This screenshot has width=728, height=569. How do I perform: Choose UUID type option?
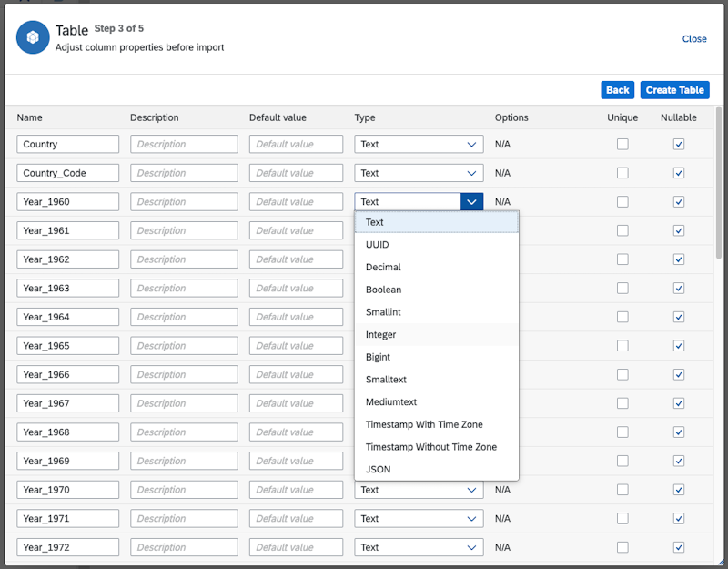click(437, 244)
